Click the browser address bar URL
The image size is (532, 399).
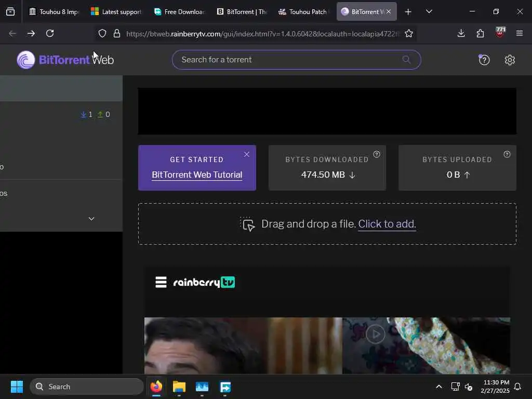coord(262,34)
